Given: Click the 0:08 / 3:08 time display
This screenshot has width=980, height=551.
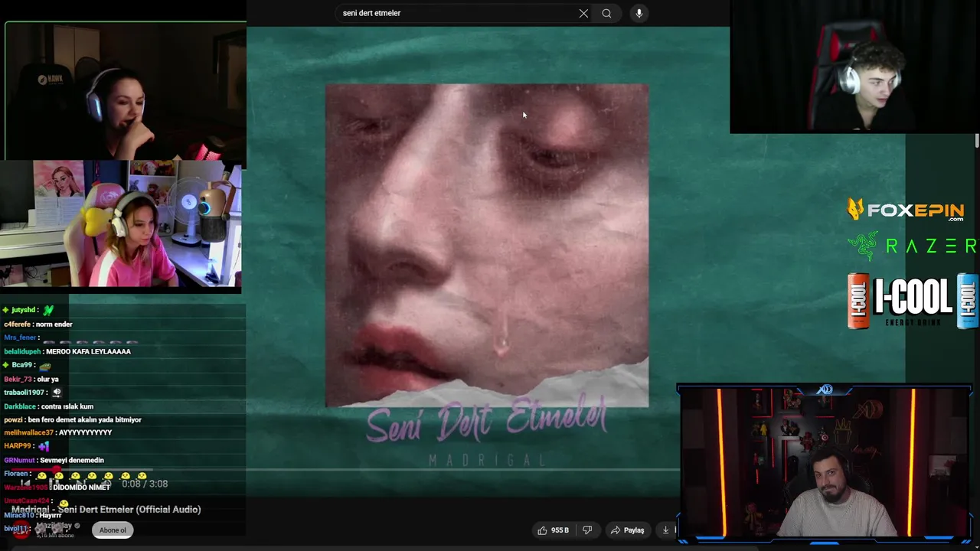Looking at the screenshot, I should coord(145,484).
